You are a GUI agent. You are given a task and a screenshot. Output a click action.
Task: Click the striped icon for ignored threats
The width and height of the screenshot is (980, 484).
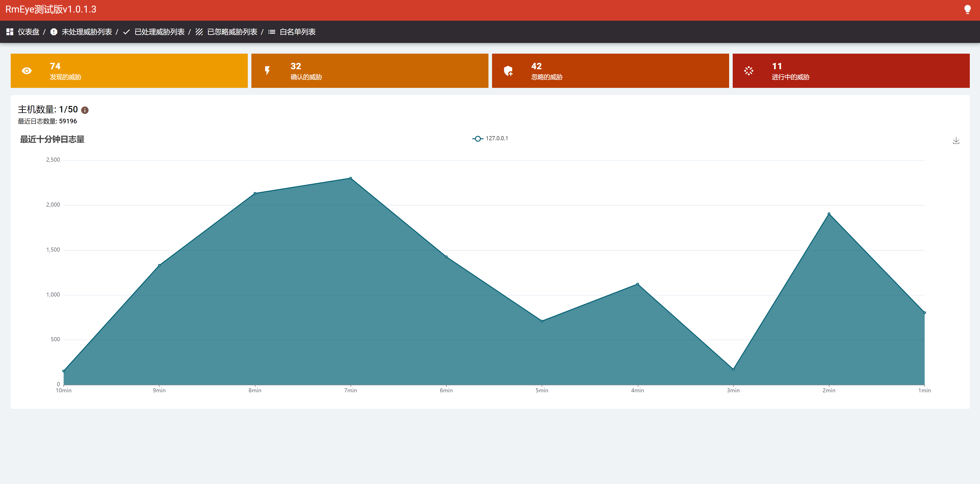[199, 32]
